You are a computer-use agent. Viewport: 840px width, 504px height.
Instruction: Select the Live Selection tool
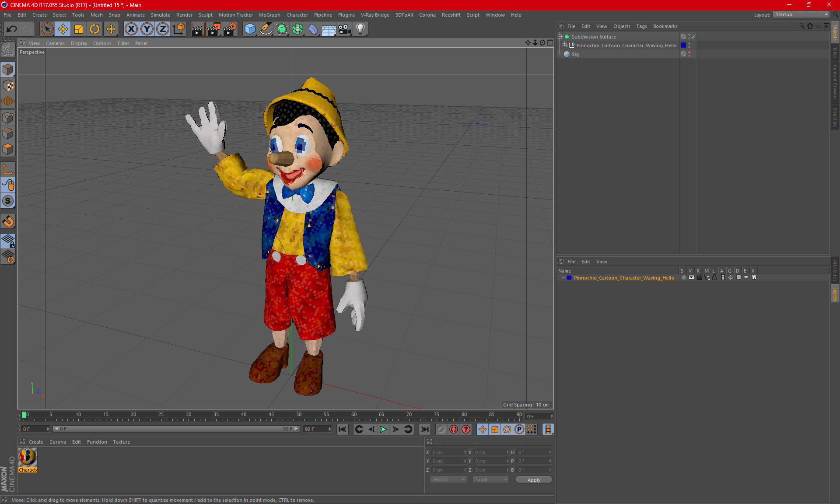tap(47, 29)
